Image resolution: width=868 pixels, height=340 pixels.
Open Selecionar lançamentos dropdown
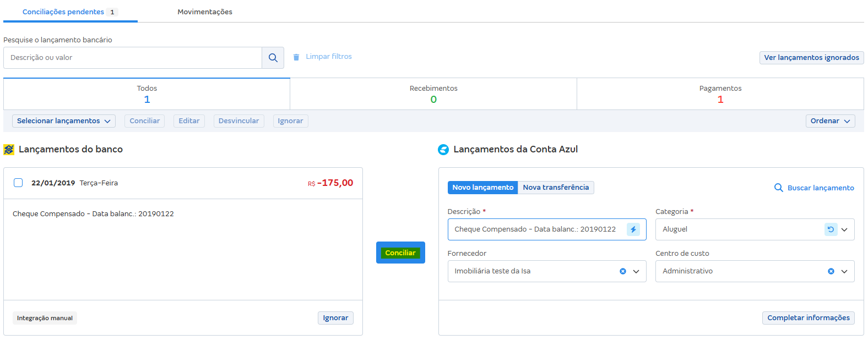click(64, 121)
